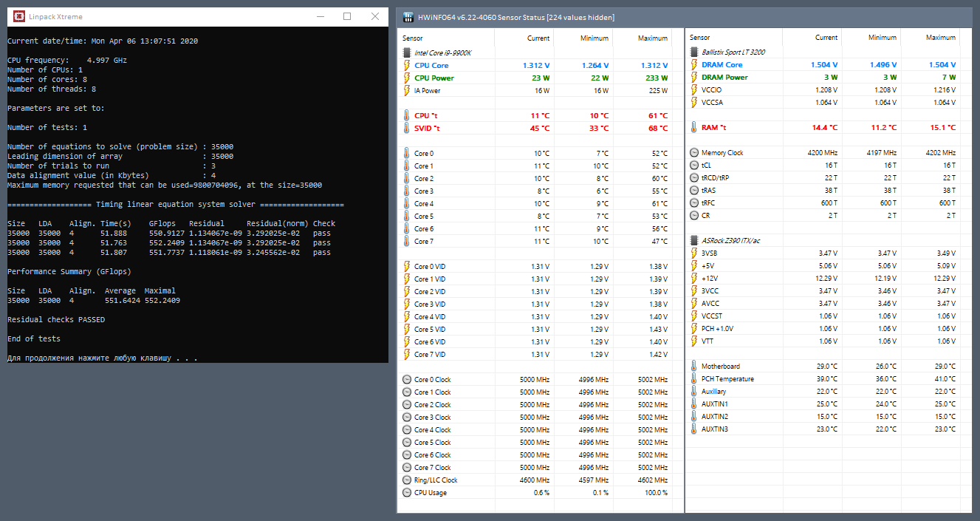Select the Ballistix Sport LT 3200 chip icon

[x=693, y=52]
